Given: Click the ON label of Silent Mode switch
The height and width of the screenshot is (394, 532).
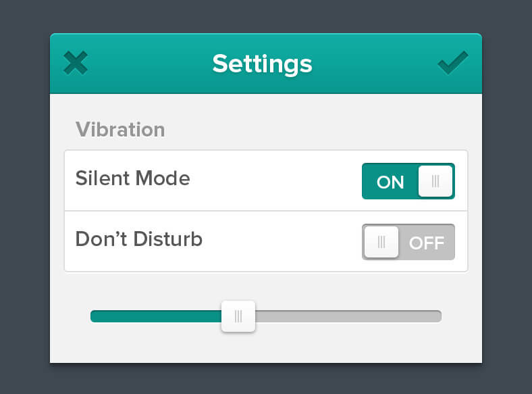Looking at the screenshot, I should click(x=390, y=182).
